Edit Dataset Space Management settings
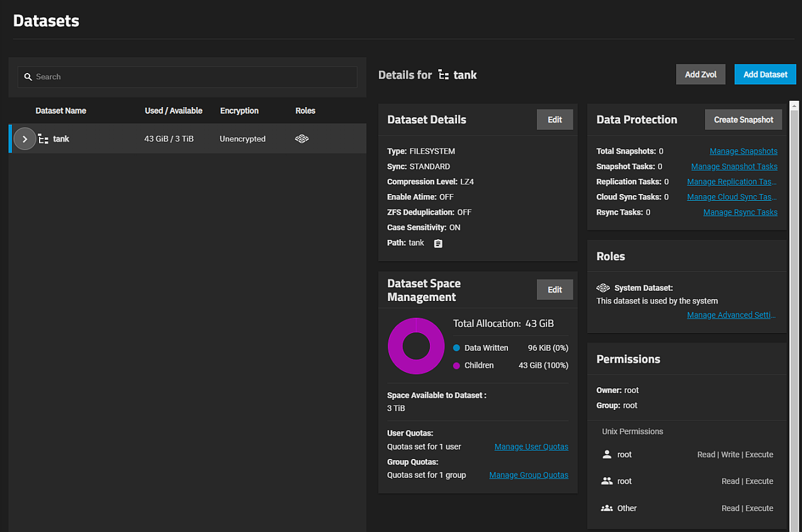Image resolution: width=802 pixels, height=532 pixels. [x=555, y=290]
